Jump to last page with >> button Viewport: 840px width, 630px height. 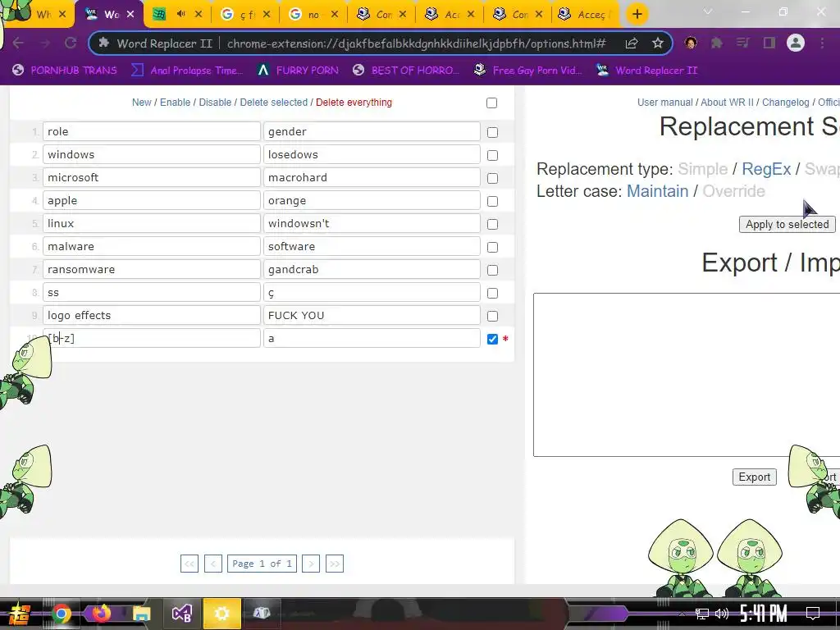pyautogui.click(x=335, y=564)
